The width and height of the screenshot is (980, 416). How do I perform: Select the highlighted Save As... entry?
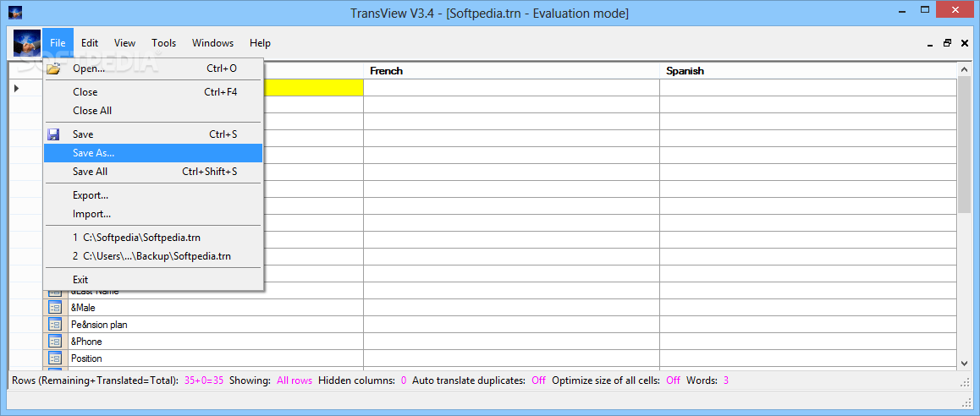(153, 153)
